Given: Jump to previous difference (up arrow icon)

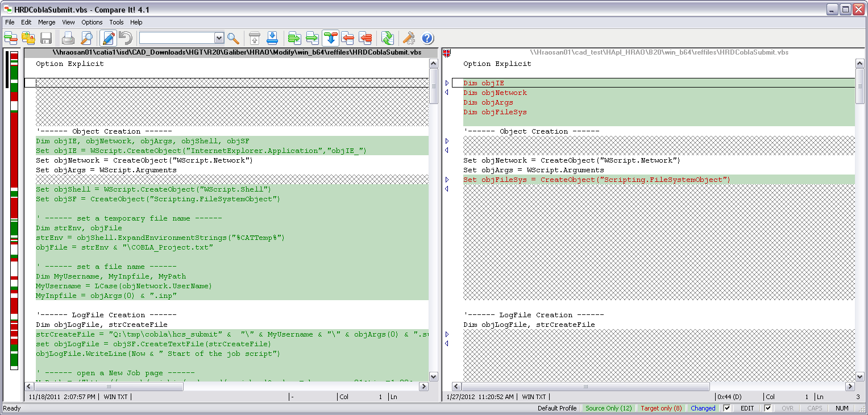Looking at the screenshot, I should tap(255, 38).
